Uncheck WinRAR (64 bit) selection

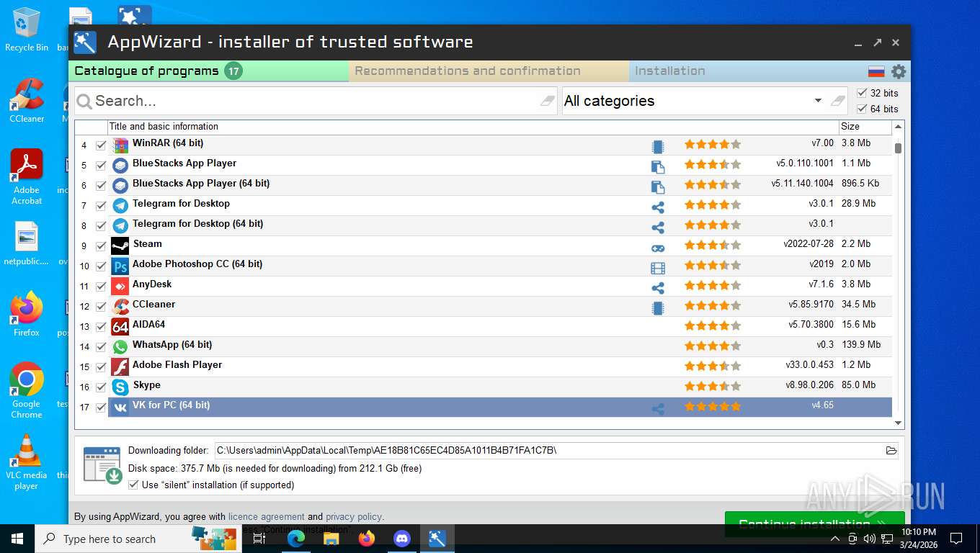(x=101, y=145)
